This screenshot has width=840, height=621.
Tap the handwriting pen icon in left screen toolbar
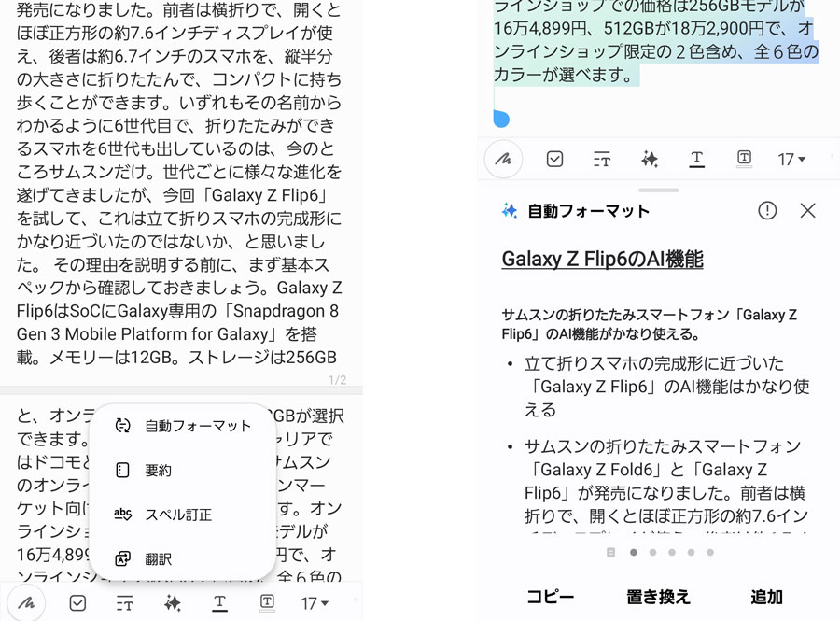(26, 603)
